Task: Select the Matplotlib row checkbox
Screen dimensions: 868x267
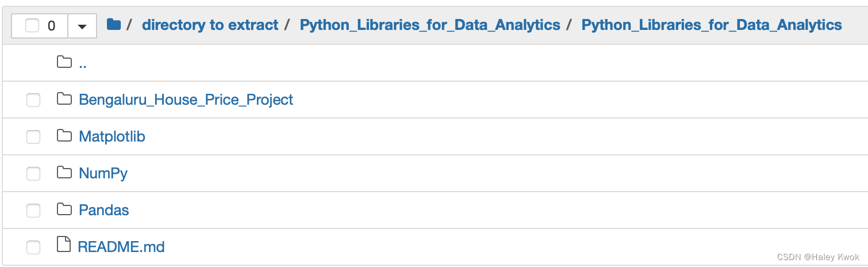Action: 33,137
